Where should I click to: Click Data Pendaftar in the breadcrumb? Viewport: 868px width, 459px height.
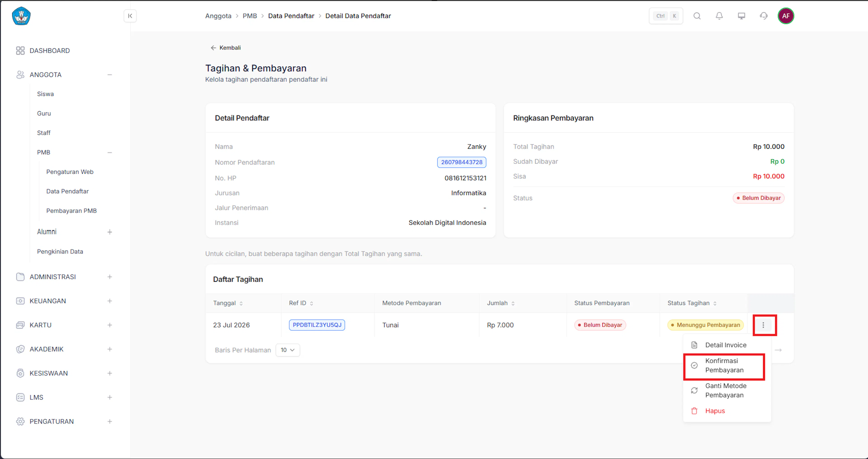pos(291,16)
